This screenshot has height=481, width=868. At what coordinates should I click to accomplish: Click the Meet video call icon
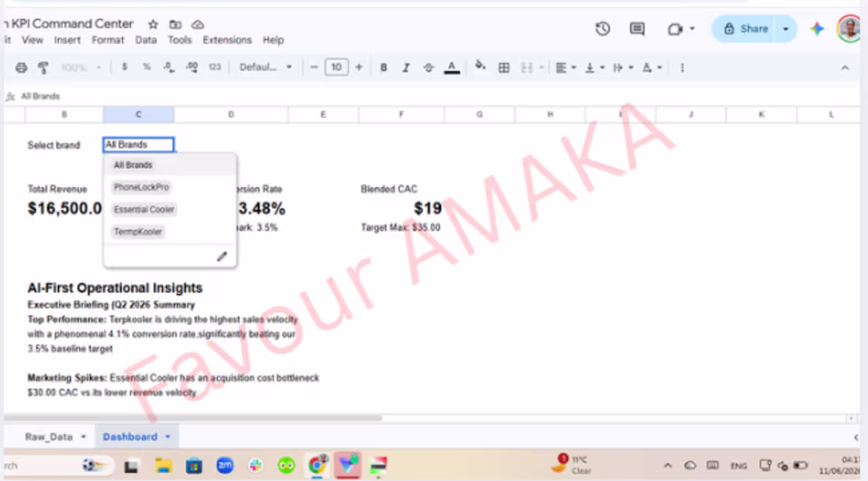[675, 28]
